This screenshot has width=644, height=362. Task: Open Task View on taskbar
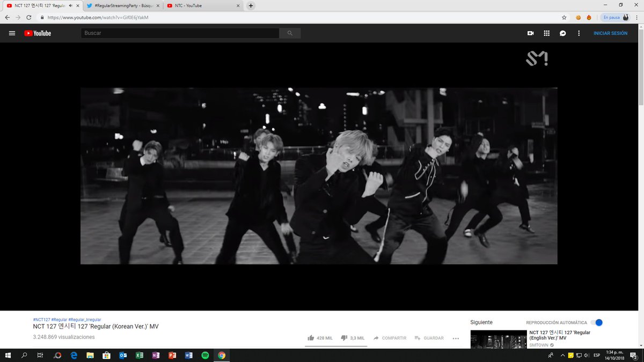[40, 355]
